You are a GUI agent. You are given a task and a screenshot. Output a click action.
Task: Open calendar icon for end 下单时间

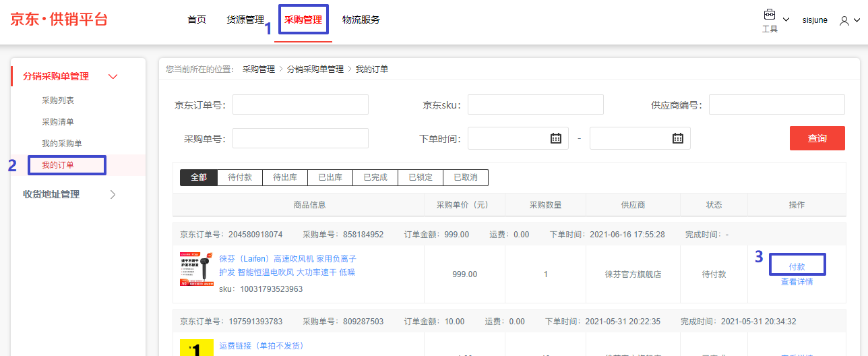tap(678, 138)
